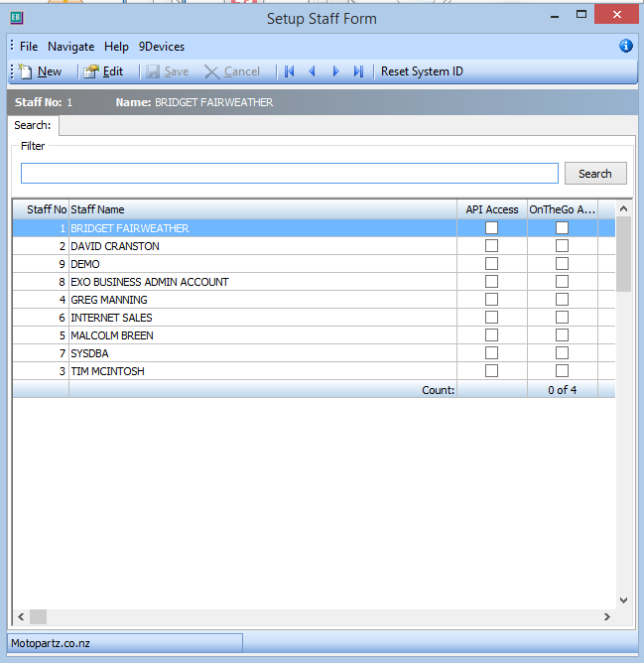Click the EB application icon in title bar

tap(16, 18)
